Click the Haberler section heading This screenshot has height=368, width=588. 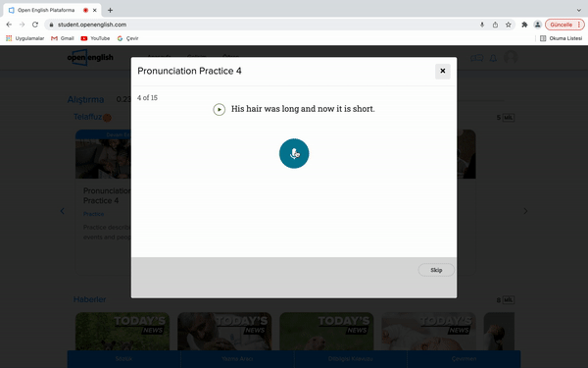pyautogui.click(x=89, y=299)
